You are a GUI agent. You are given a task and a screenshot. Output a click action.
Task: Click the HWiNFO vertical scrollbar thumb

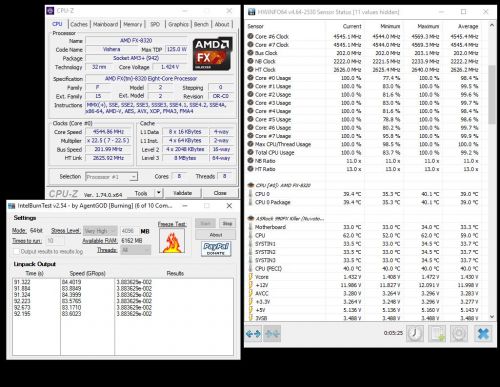click(492, 95)
